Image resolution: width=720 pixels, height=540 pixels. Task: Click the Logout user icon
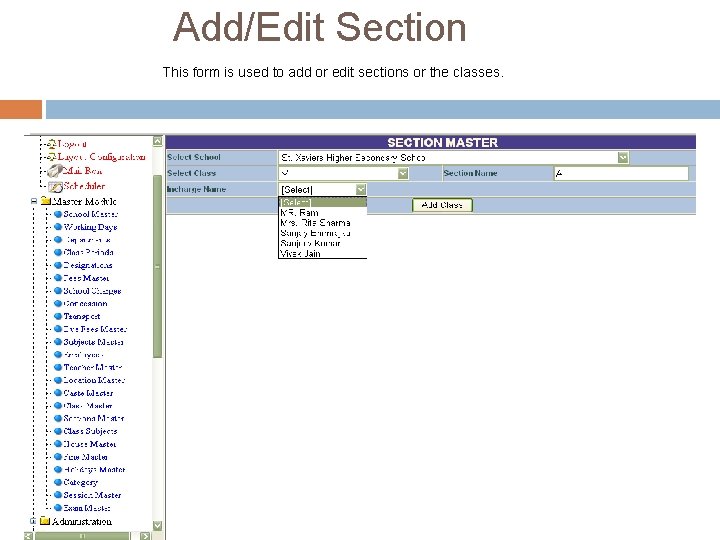52,144
